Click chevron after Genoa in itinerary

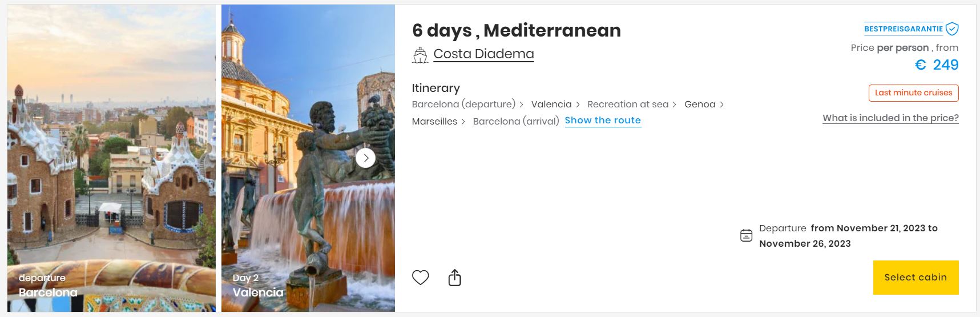pyautogui.click(x=721, y=105)
